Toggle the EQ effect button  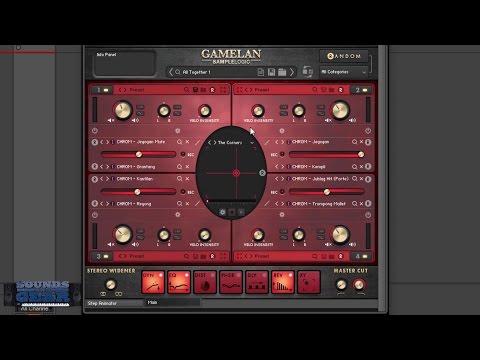pyautogui.click(x=179, y=282)
